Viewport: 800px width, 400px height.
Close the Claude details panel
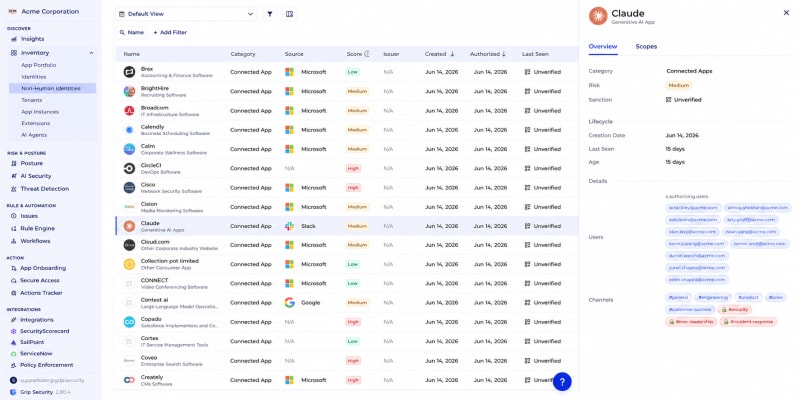pyautogui.click(x=786, y=13)
